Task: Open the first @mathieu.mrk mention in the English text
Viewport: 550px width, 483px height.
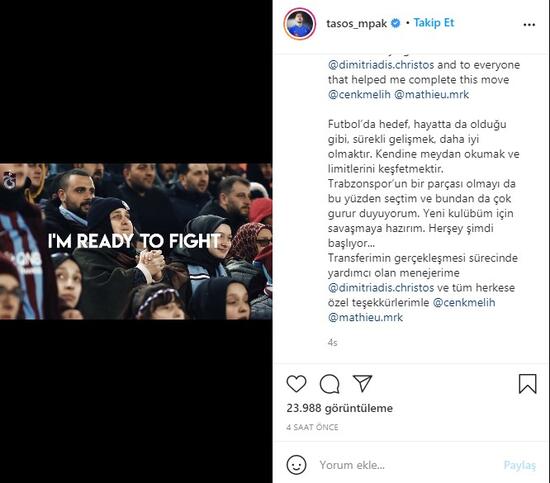Action: click(x=431, y=95)
